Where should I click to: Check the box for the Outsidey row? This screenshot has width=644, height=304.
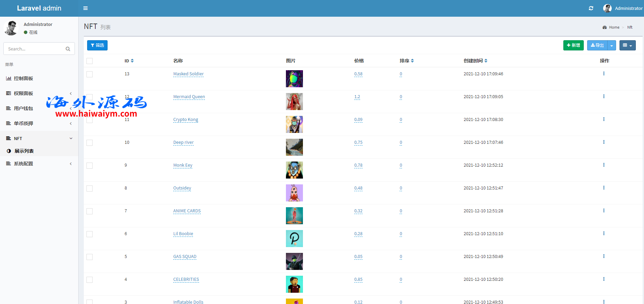(x=90, y=188)
